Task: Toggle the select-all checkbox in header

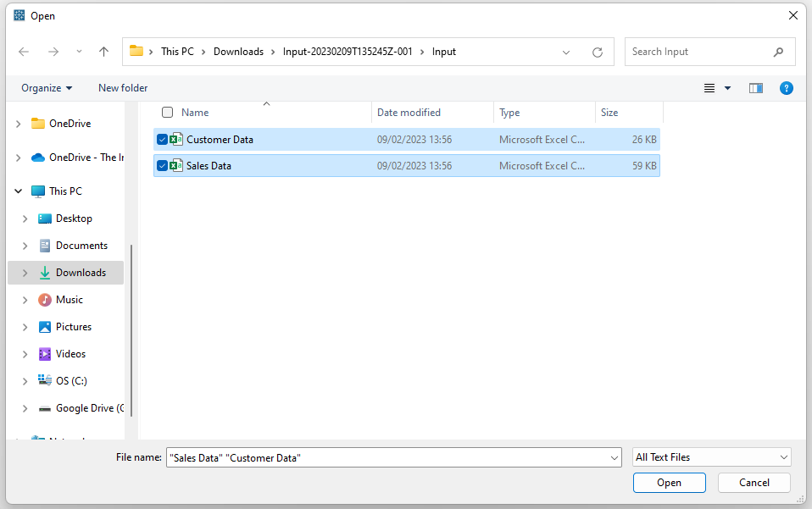Action: click(167, 113)
